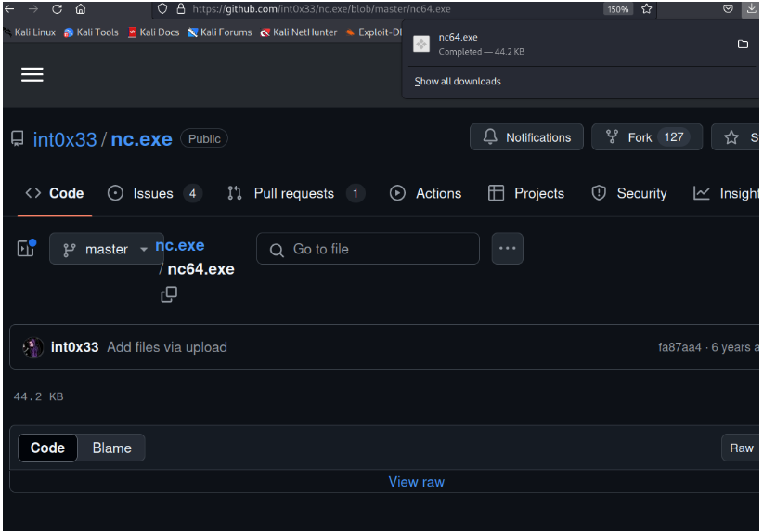
Task: Focus the Go to file search field
Action: coord(368,249)
